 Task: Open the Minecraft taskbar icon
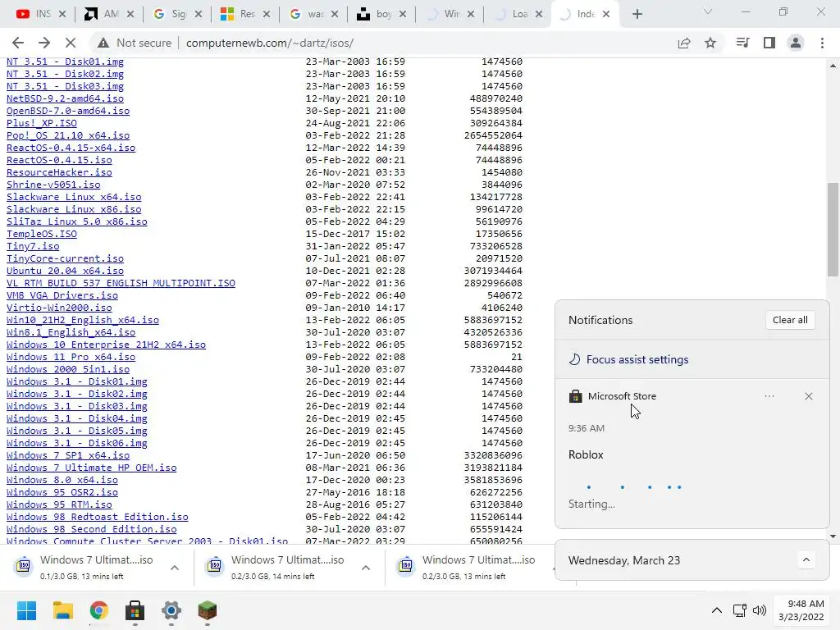[x=208, y=610]
